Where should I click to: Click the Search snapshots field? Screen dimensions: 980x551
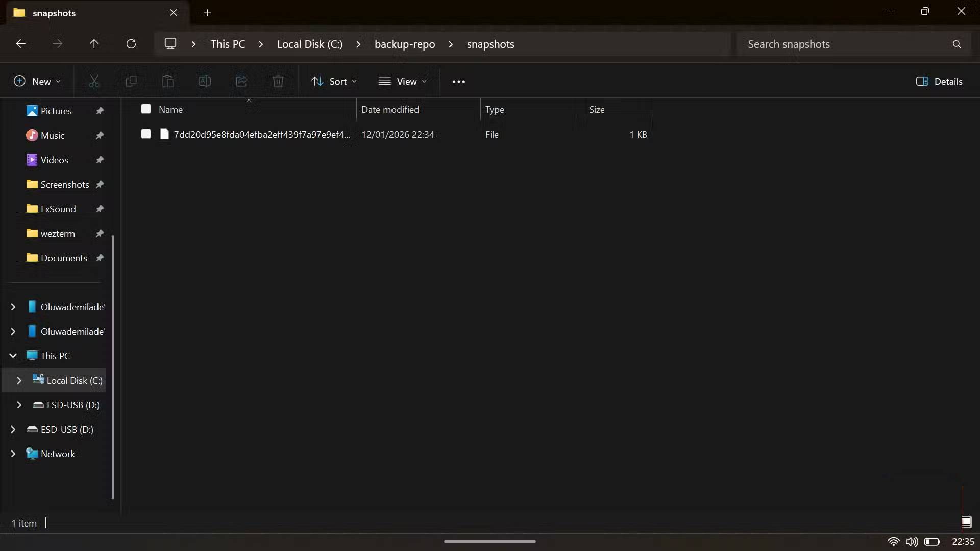click(842, 44)
